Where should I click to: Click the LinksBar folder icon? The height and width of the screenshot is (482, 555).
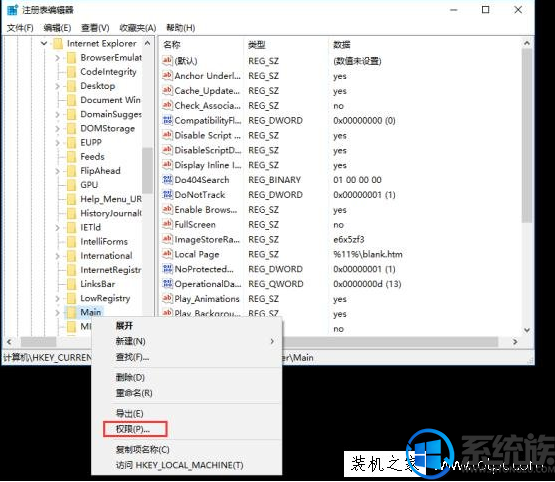click(71, 284)
